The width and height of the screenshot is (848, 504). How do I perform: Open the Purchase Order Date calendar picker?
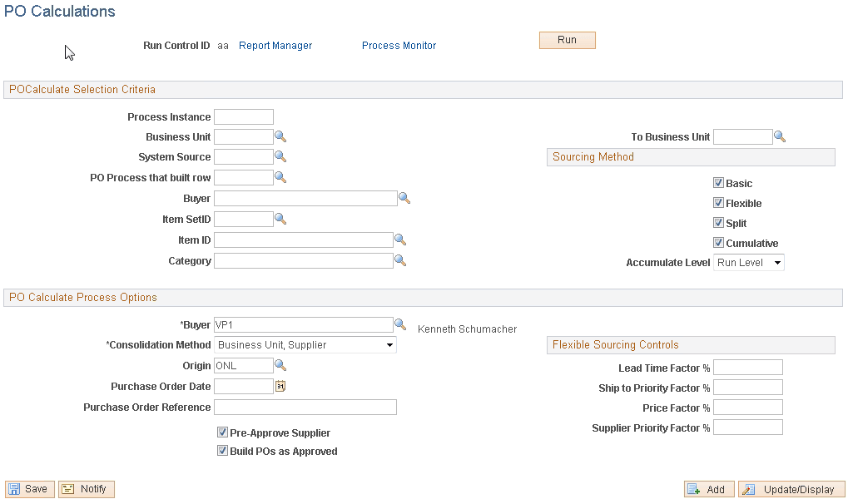(279, 386)
